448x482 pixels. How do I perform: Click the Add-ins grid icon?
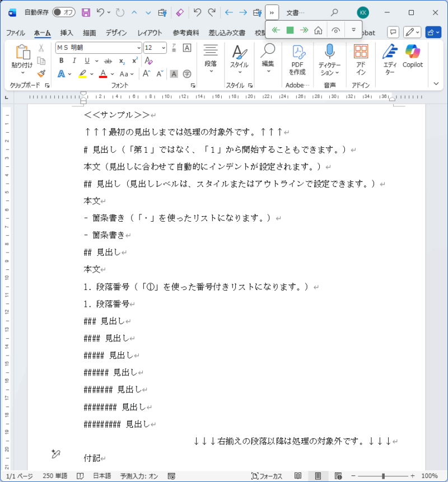(361, 52)
